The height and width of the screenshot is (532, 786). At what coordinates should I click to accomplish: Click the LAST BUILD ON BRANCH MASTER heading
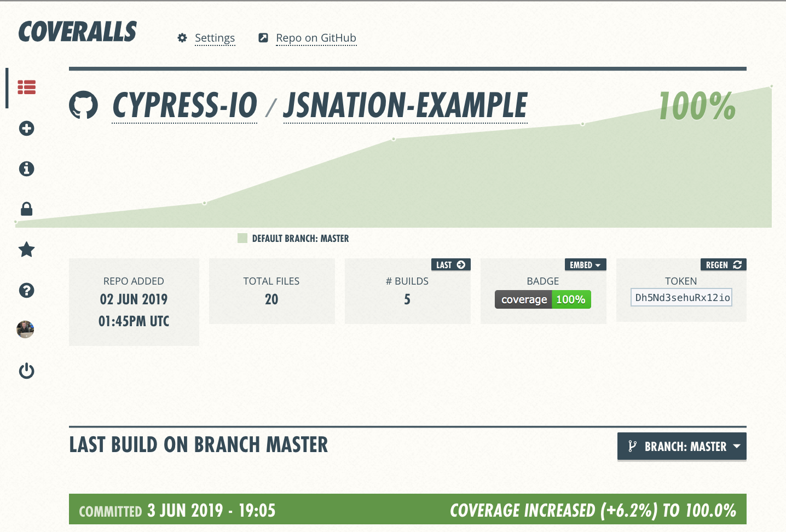[x=199, y=444]
